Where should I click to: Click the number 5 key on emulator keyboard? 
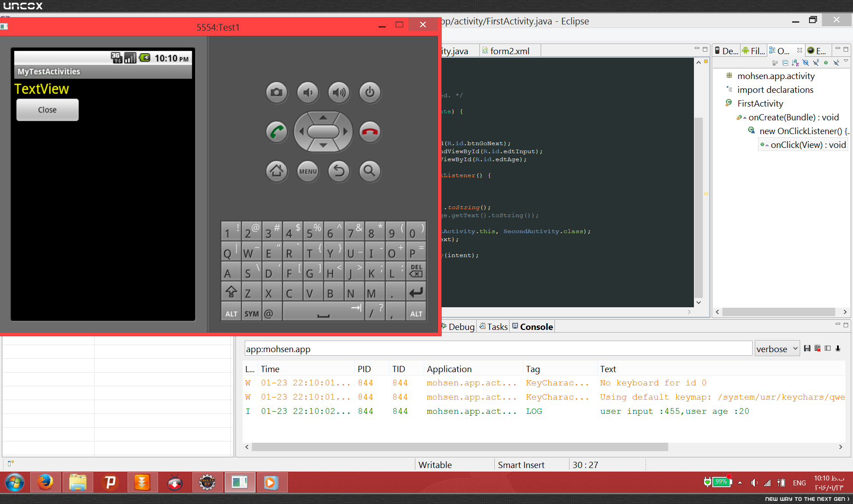coord(313,230)
